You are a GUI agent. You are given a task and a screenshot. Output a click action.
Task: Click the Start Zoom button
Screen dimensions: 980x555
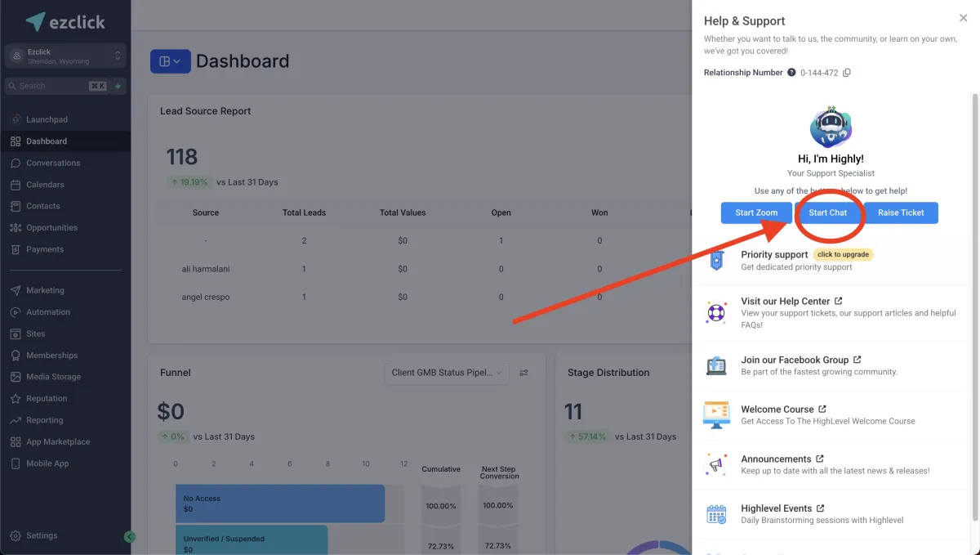point(756,213)
